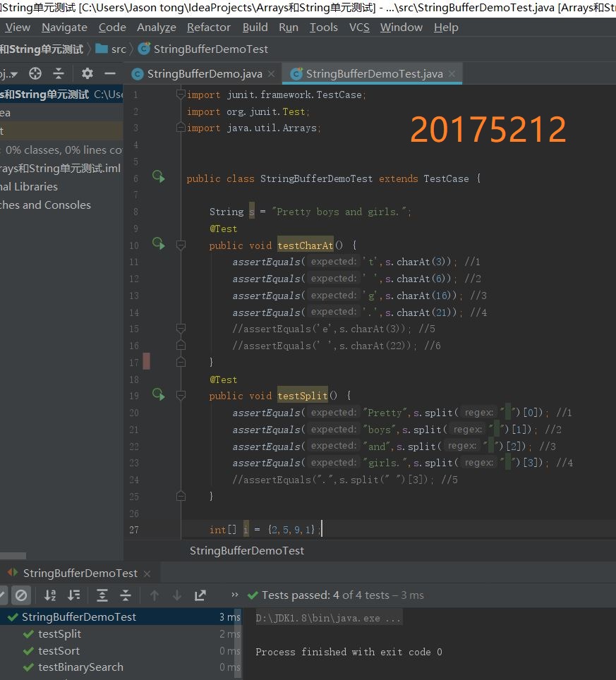Expand all test results in Run panel
Image resolution: width=616 pixels, height=680 pixels.
click(x=102, y=595)
